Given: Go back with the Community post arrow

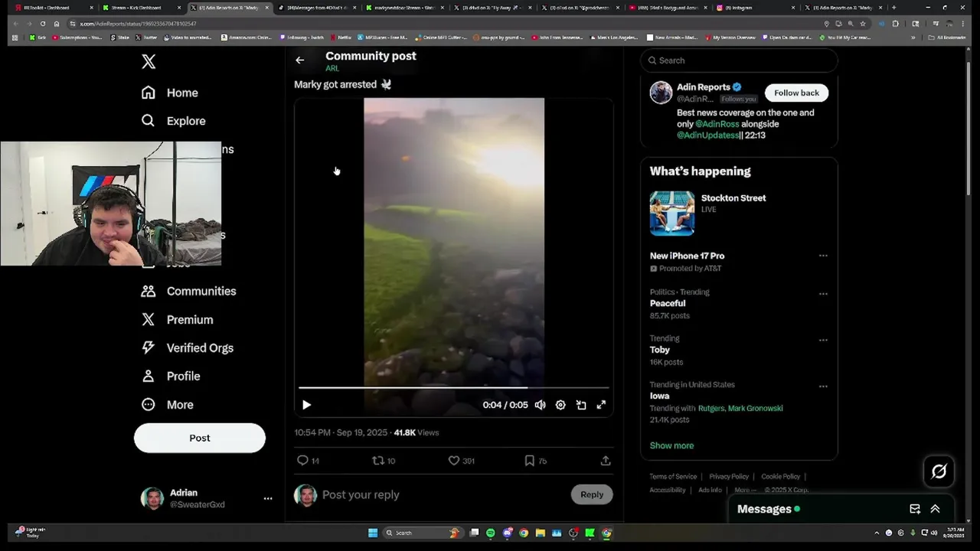Looking at the screenshot, I should click(x=300, y=60).
